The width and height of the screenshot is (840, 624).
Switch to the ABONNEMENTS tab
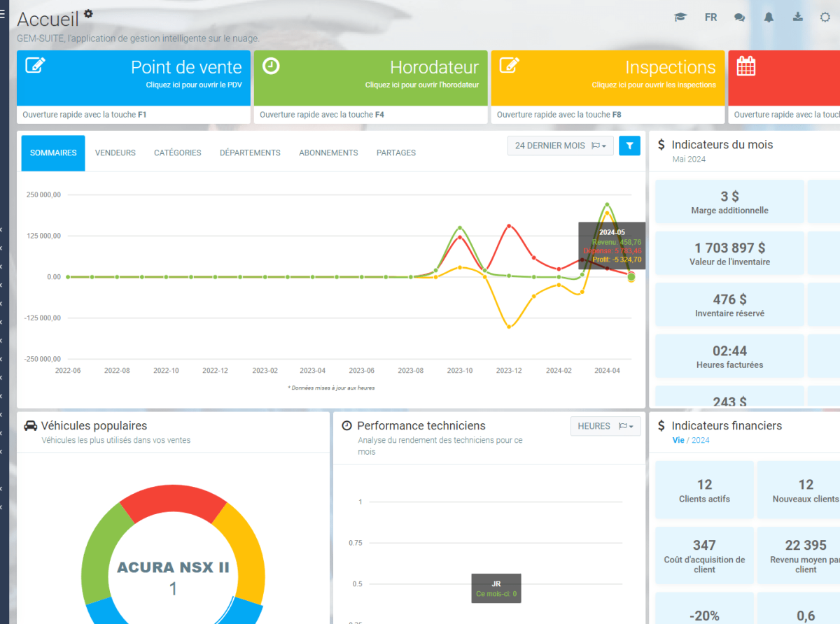(x=328, y=153)
